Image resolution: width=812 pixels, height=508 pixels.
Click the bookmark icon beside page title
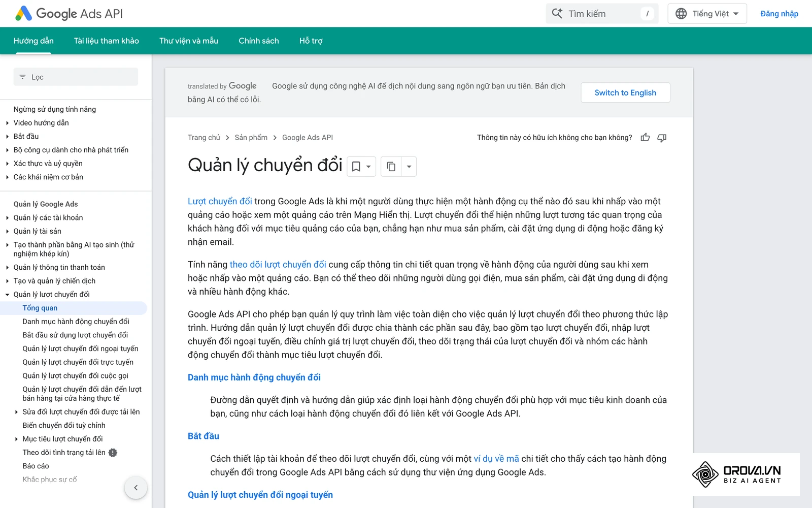[356, 167]
